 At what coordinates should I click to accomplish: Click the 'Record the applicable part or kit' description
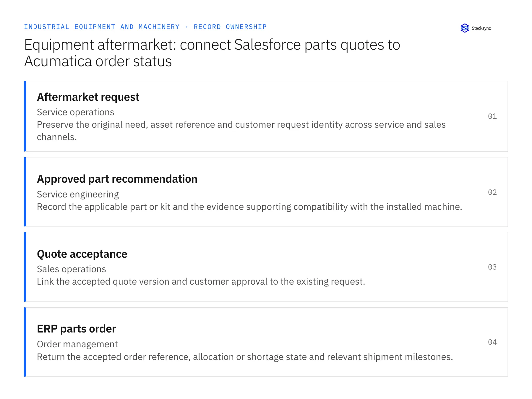point(249,207)
